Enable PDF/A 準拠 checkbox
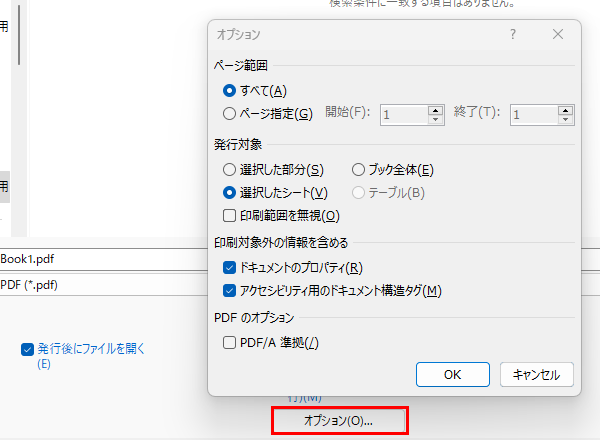This screenshot has width=600, height=440. coord(230,343)
